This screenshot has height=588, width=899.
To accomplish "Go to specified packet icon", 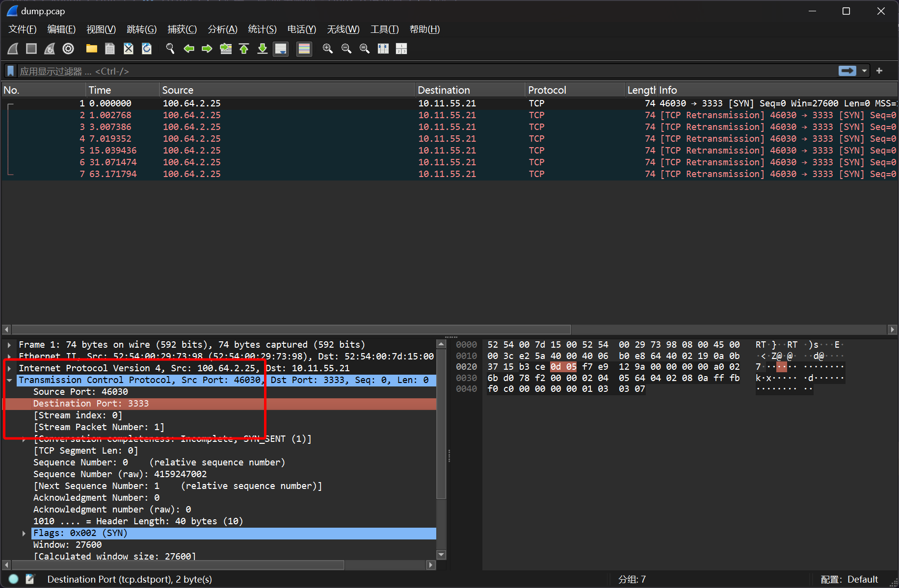I will tap(226, 49).
